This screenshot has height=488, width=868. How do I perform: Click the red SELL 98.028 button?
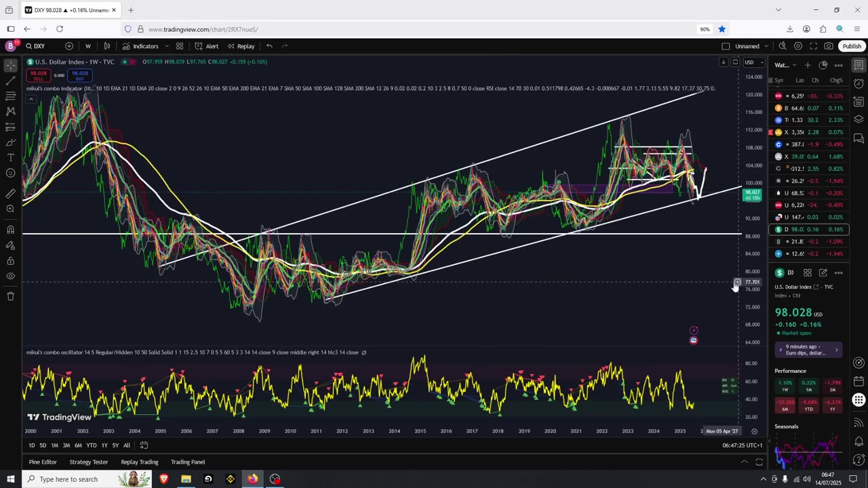38,75
